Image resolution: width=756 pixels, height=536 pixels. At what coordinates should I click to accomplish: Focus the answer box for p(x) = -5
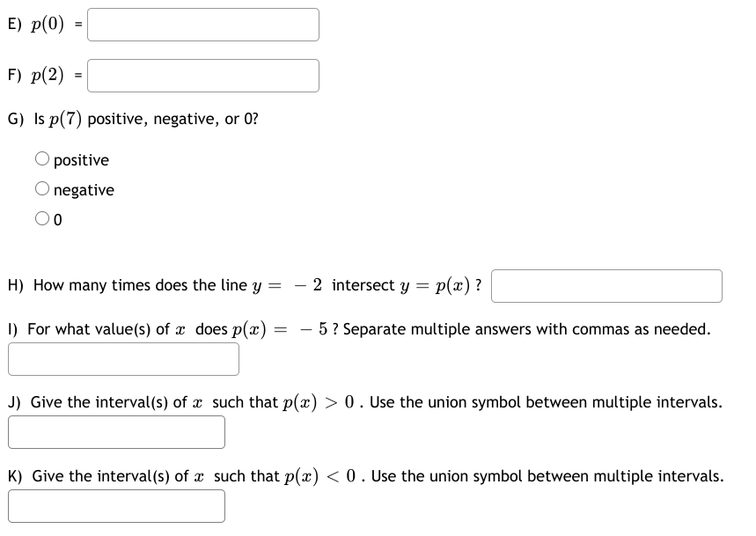(x=124, y=359)
